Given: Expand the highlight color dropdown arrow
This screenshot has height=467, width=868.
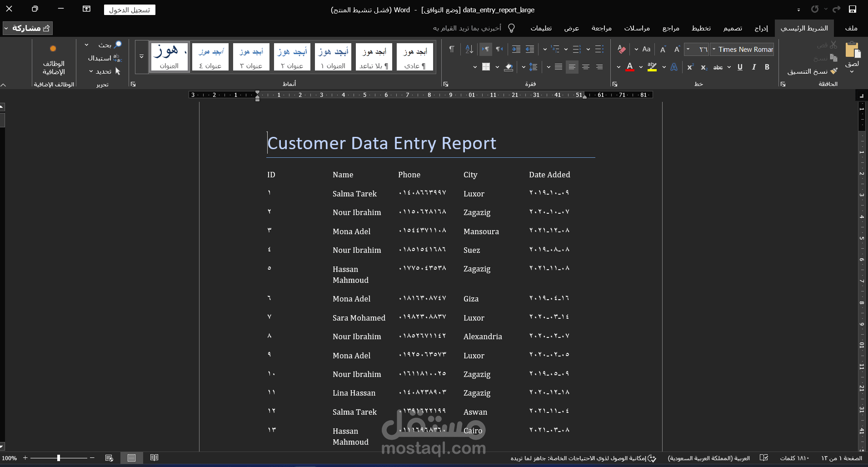Looking at the screenshot, I should point(641,67).
